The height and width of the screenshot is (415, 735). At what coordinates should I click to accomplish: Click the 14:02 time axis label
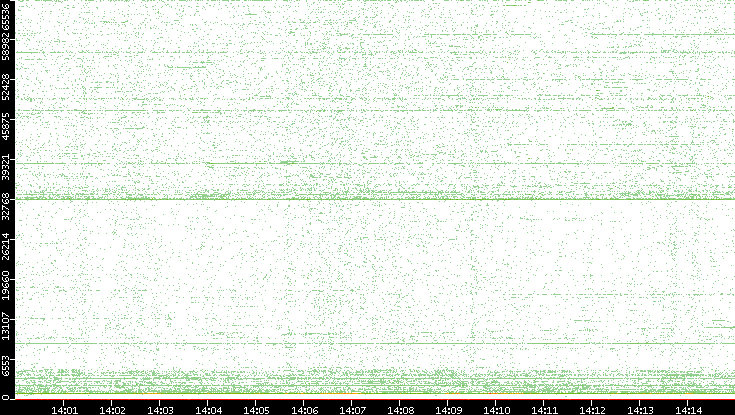pyautogui.click(x=112, y=410)
